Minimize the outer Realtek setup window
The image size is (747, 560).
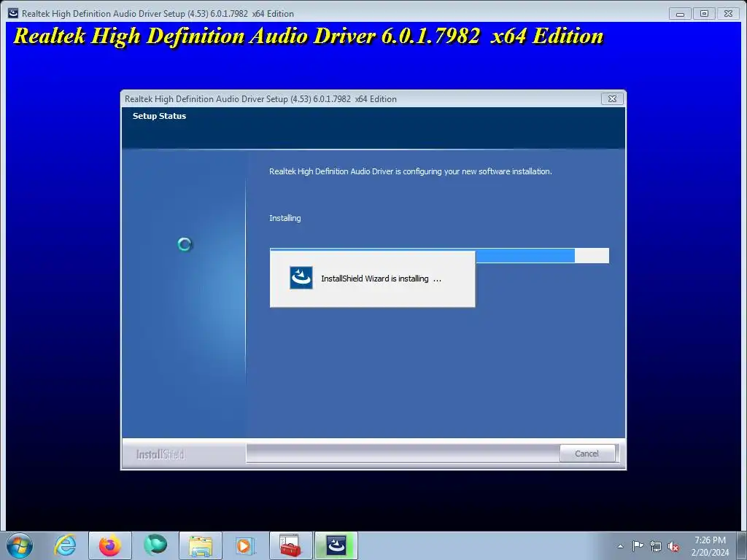point(680,14)
